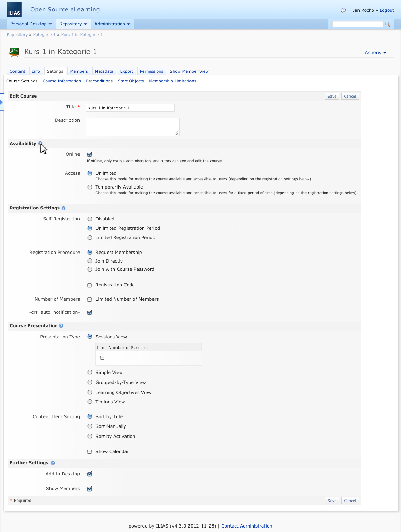Select Learning Objectives View

(x=90, y=392)
